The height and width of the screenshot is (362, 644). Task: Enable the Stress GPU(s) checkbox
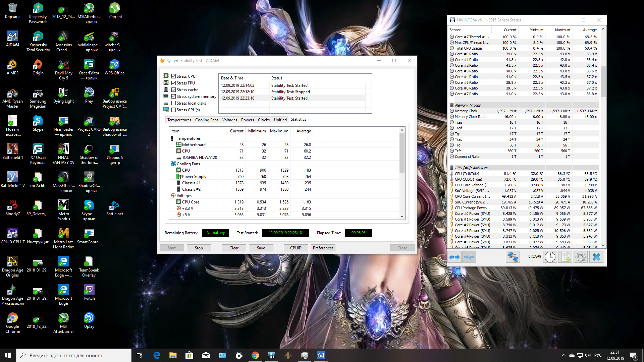[x=174, y=110]
